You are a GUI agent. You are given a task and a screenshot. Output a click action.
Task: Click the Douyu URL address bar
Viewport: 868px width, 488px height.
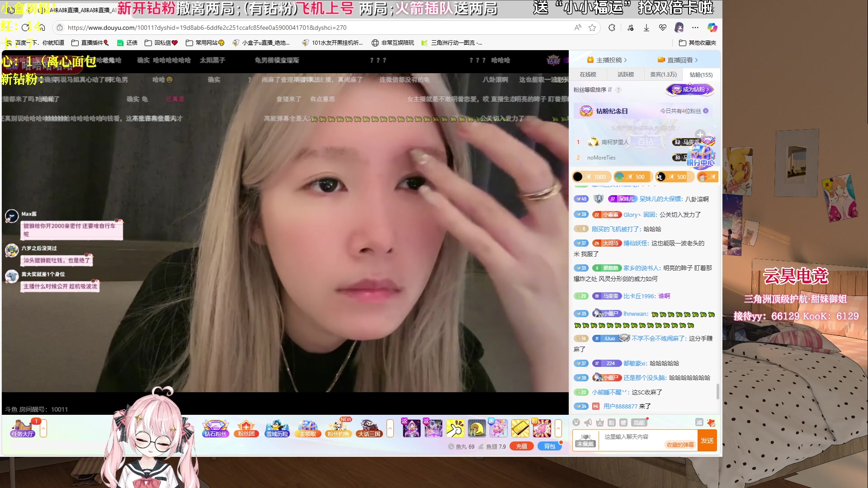pos(312,28)
